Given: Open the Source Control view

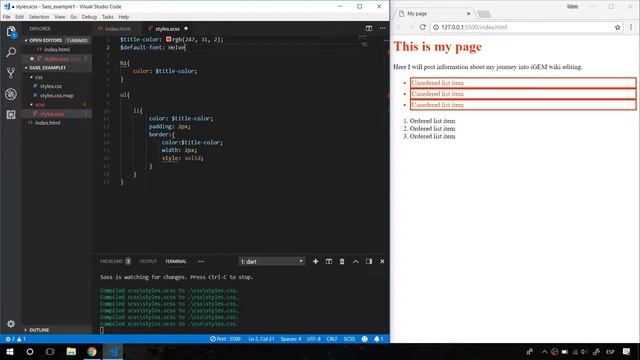Looking at the screenshot, I should click(11, 73).
